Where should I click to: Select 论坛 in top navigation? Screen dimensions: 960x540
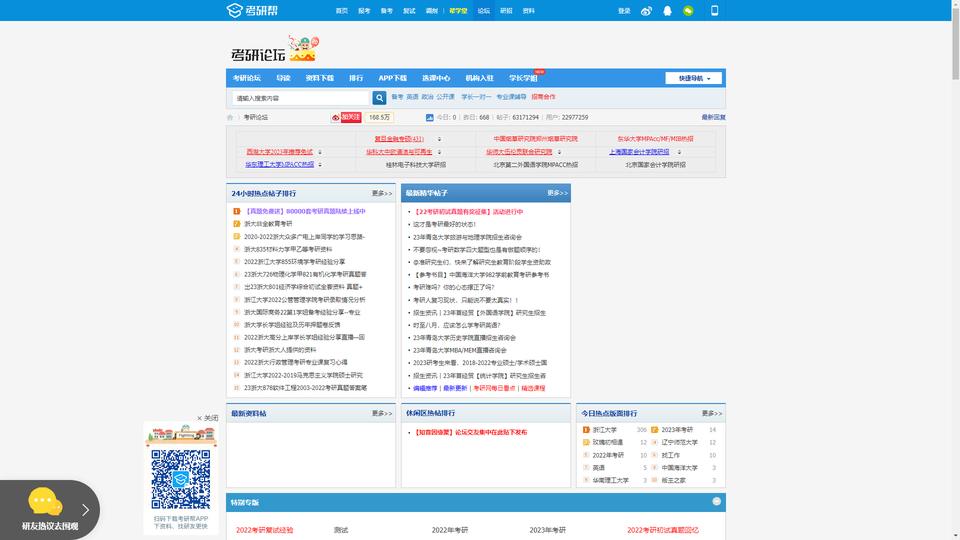point(484,10)
